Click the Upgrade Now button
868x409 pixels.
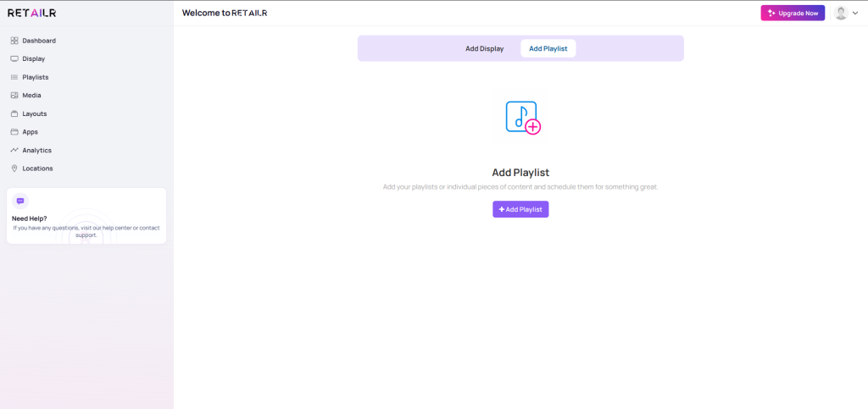[793, 13]
